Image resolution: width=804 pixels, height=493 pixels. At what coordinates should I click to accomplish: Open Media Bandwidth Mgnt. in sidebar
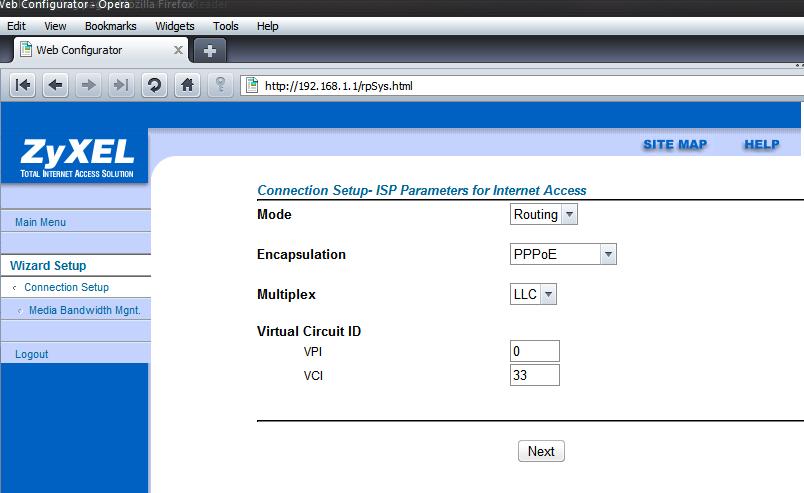tap(85, 310)
